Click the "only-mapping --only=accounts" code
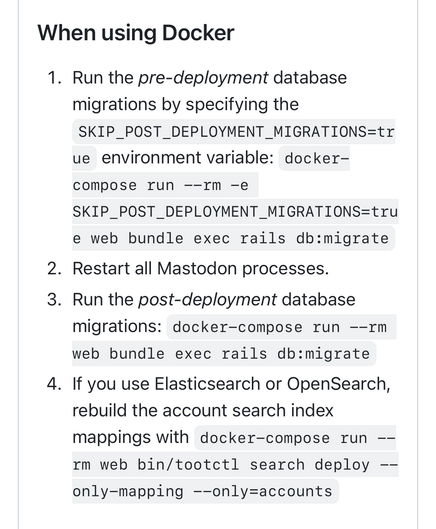Screen dimensions: 436x529 tap(205, 491)
